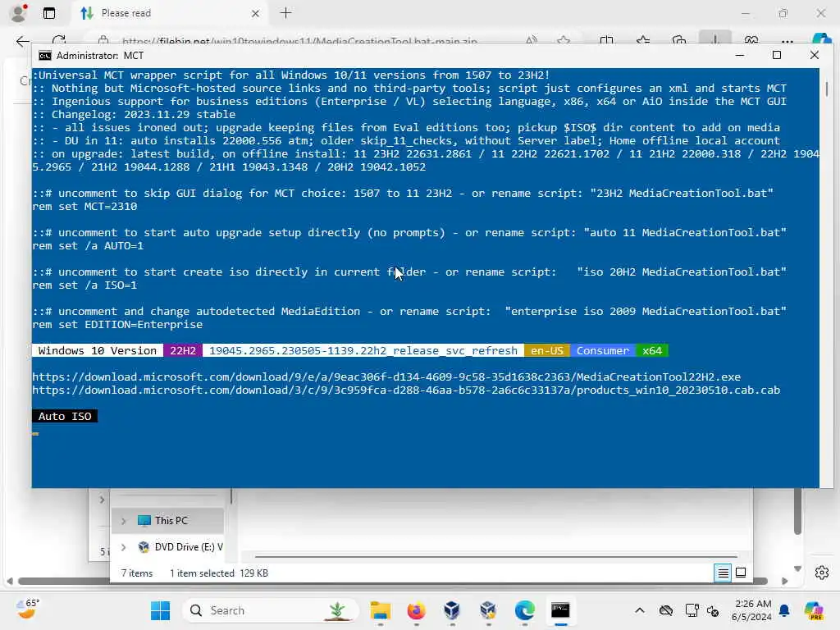The width and height of the screenshot is (840, 630).
Task: Click "rem set EDITION=Enterprise" line
Action: (x=117, y=325)
